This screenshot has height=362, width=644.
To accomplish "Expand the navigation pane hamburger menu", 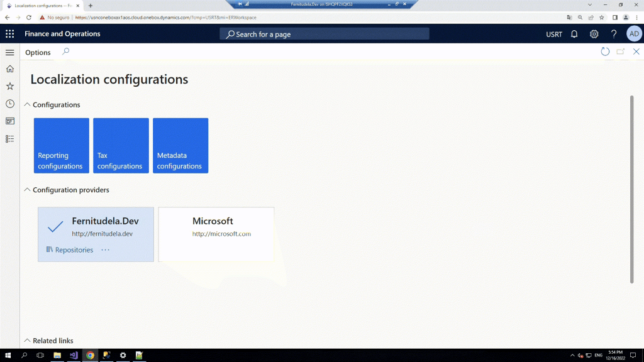I will (x=9, y=52).
